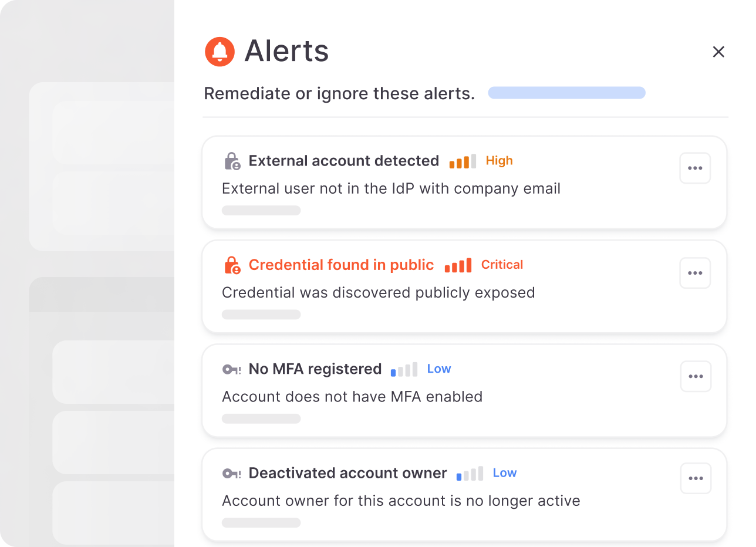This screenshot has width=756, height=547.
Task: Click the key icon on Deactivated account owner
Action: (230, 473)
